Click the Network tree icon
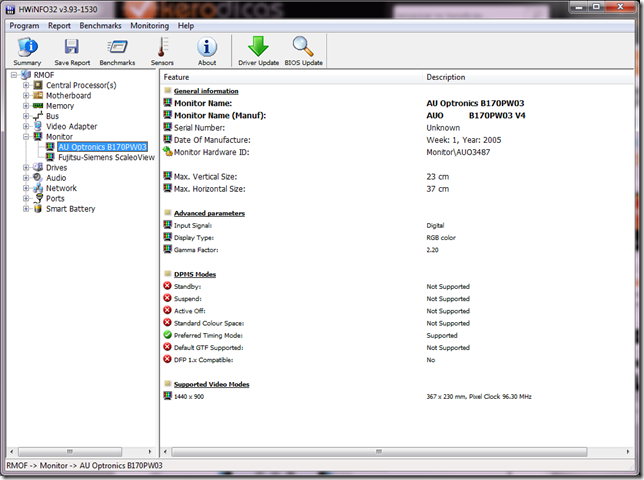 click(x=38, y=188)
